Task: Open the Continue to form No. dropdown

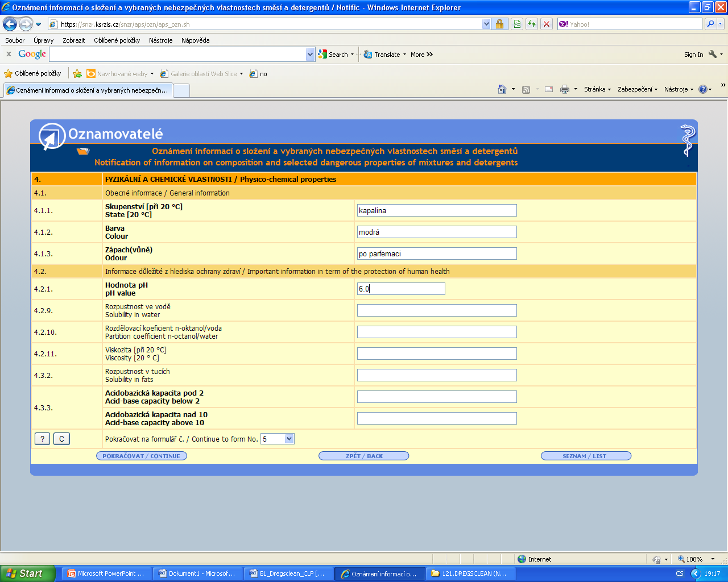Action: [x=278, y=439]
